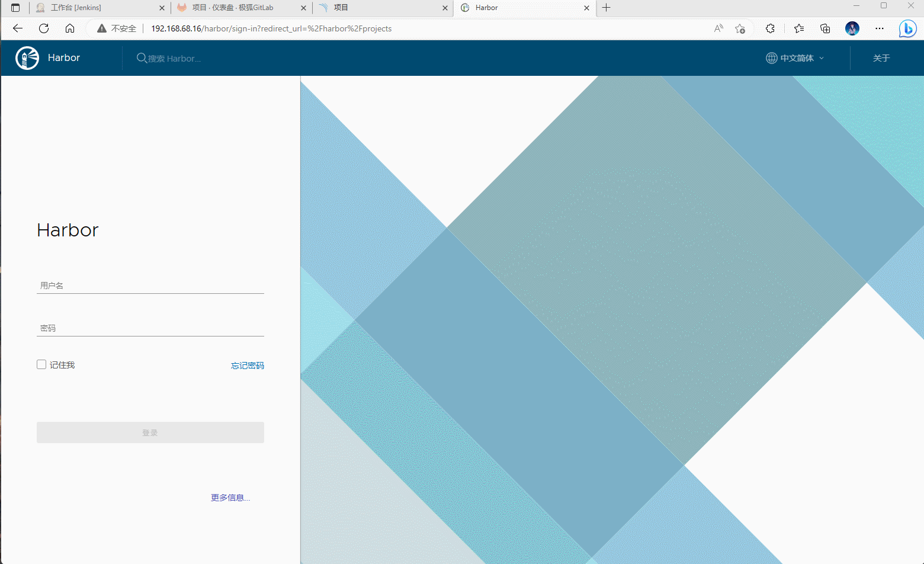
Task: Open the read aloud icon in address bar
Action: [x=718, y=28]
